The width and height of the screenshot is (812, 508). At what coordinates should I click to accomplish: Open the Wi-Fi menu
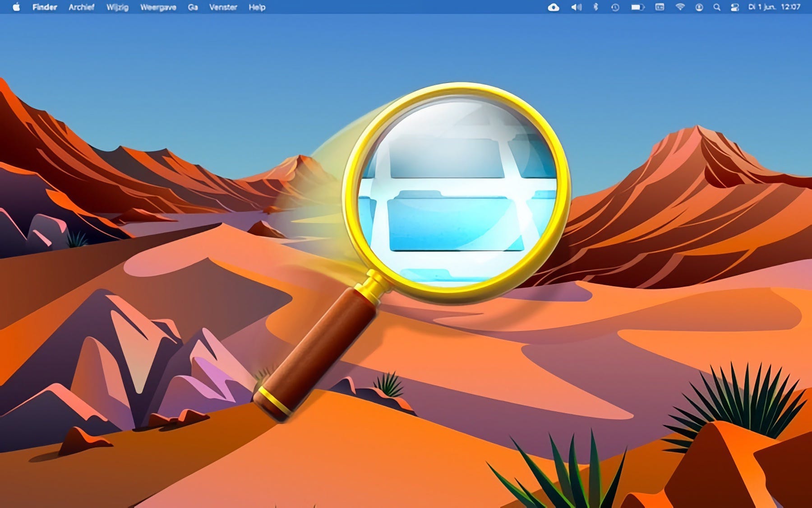click(x=680, y=7)
